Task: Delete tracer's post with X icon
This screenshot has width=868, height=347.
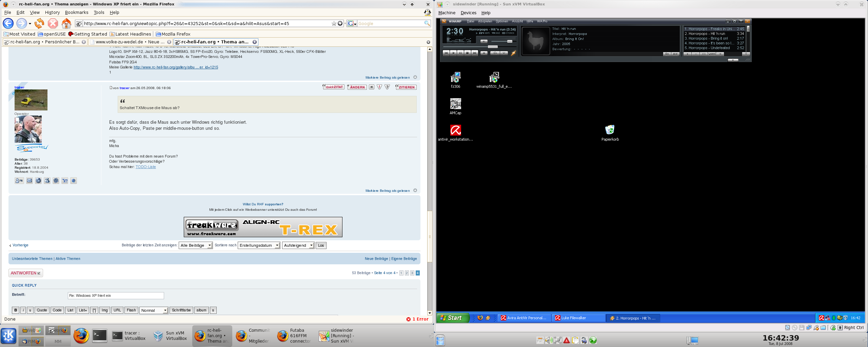Action: [372, 87]
